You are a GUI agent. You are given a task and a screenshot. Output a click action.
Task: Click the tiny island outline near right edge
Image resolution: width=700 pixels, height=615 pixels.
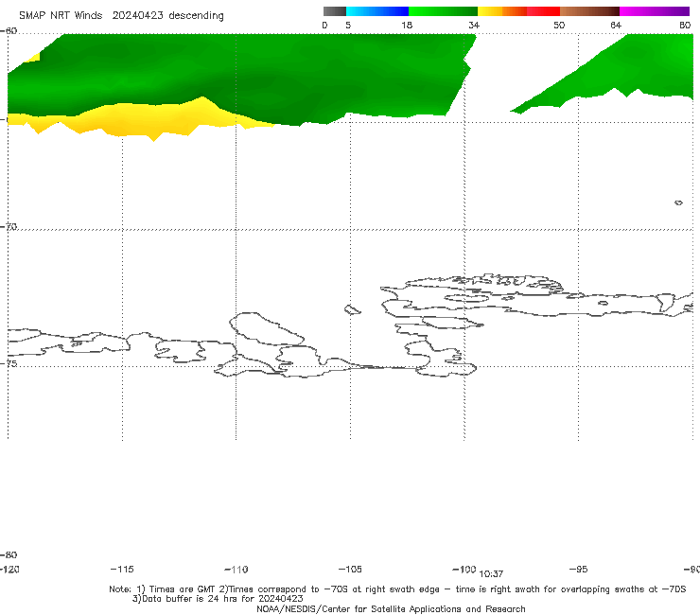[x=678, y=202]
